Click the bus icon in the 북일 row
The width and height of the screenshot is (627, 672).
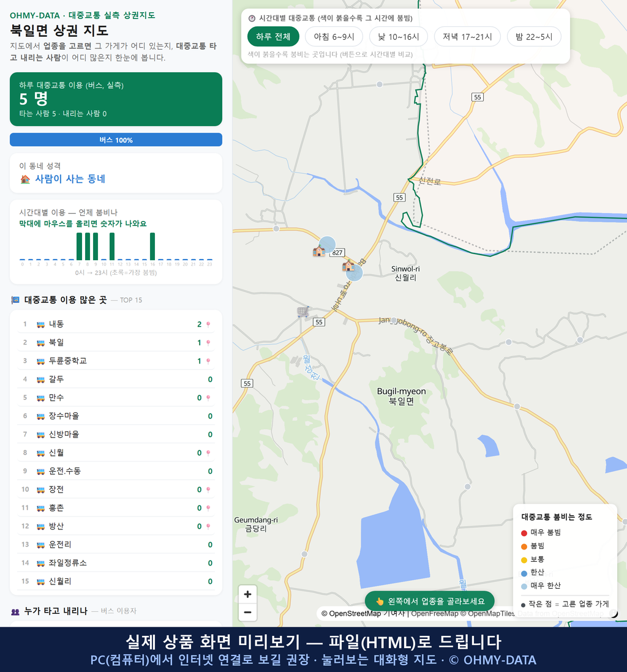(x=41, y=343)
